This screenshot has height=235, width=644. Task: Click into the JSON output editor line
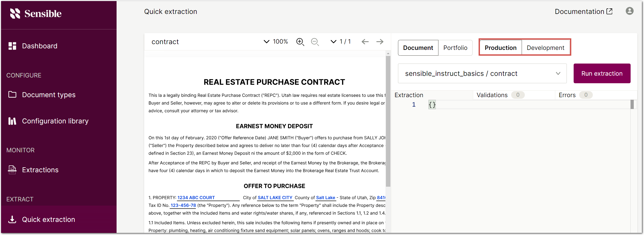[529, 105]
